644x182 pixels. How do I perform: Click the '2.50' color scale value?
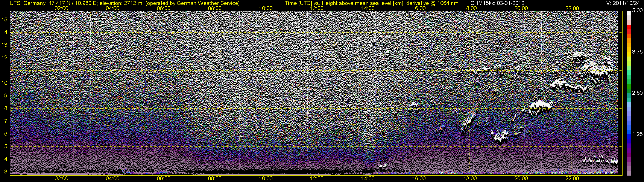pyautogui.click(x=637, y=93)
